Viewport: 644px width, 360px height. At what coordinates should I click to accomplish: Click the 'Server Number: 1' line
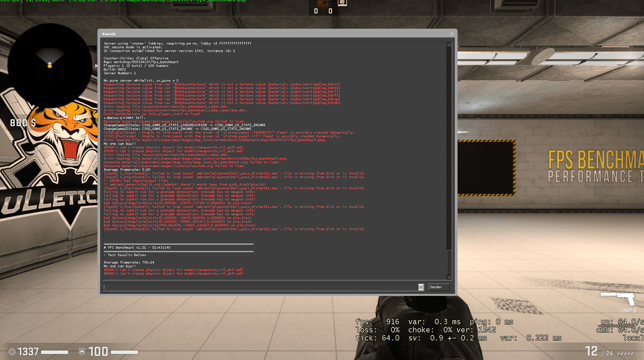click(x=120, y=73)
